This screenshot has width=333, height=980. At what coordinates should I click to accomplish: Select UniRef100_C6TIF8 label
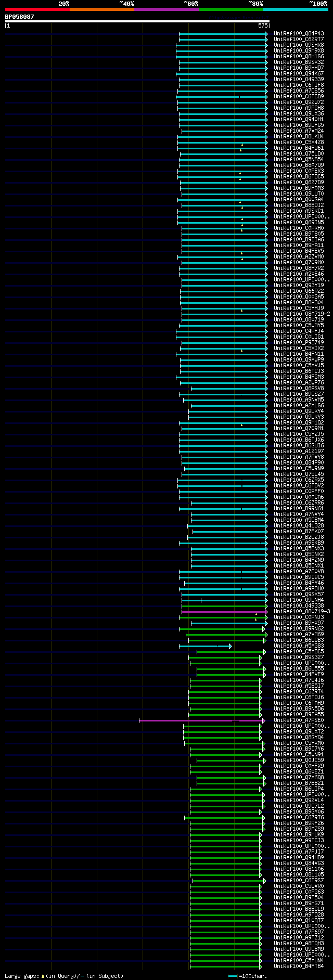299,85
